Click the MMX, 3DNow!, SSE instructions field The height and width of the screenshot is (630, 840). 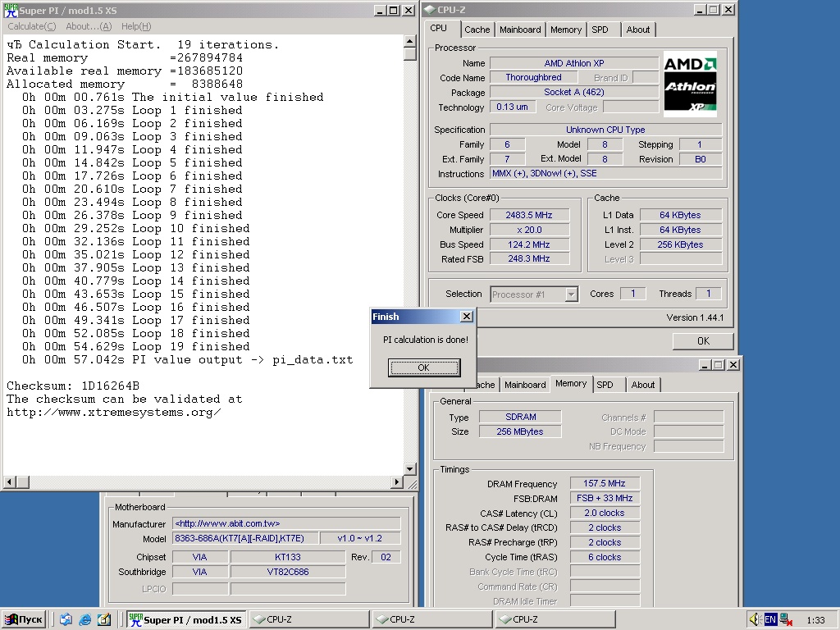(606, 174)
